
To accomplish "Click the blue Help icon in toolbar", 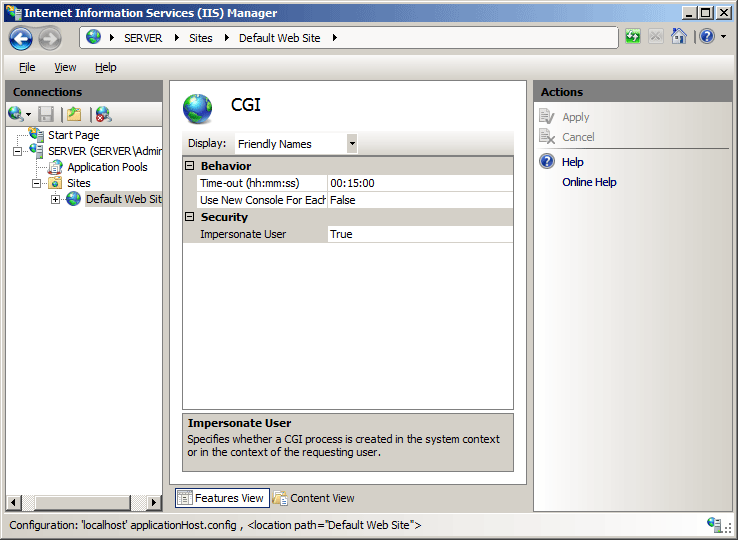I will [706, 37].
